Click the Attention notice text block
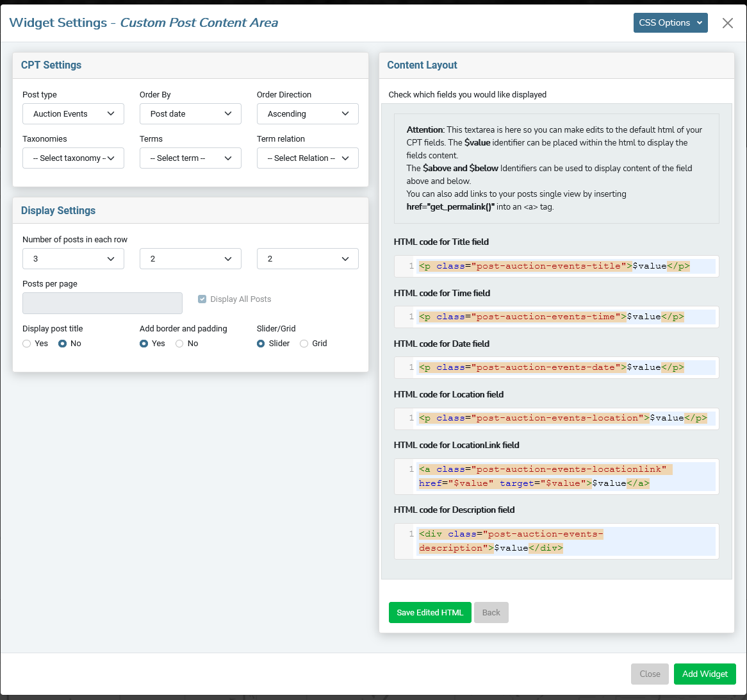Viewport: 747px width, 700px height. [x=557, y=169]
